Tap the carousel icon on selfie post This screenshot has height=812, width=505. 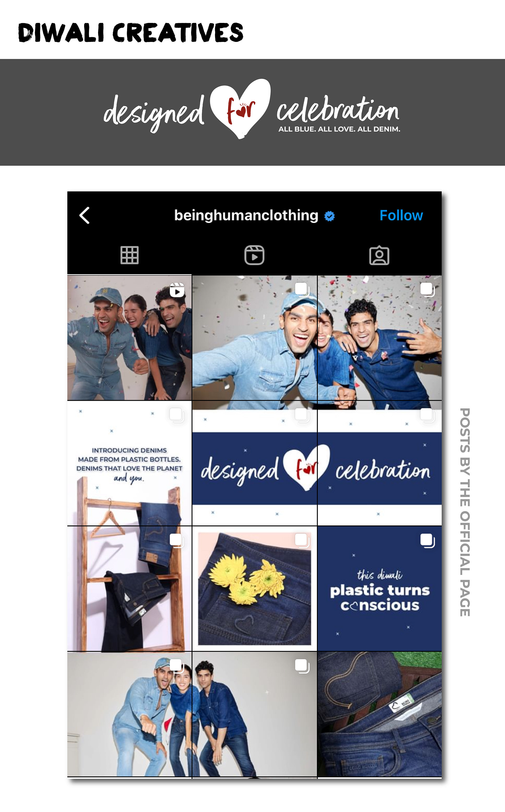click(x=302, y=290)
